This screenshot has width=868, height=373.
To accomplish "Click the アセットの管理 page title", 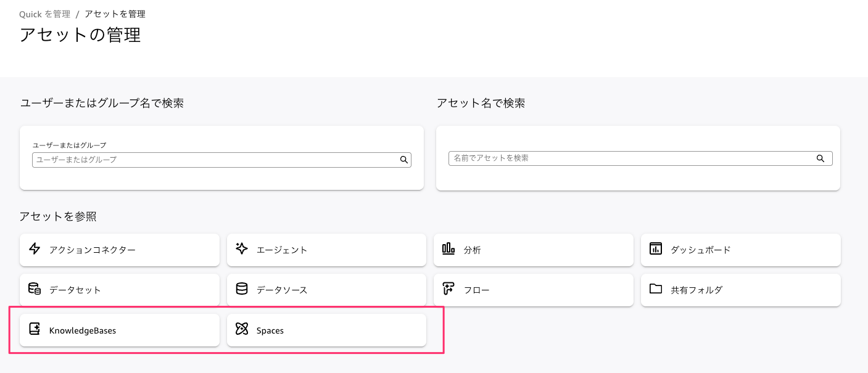I will pyautogui.click(x=80, y=35).
